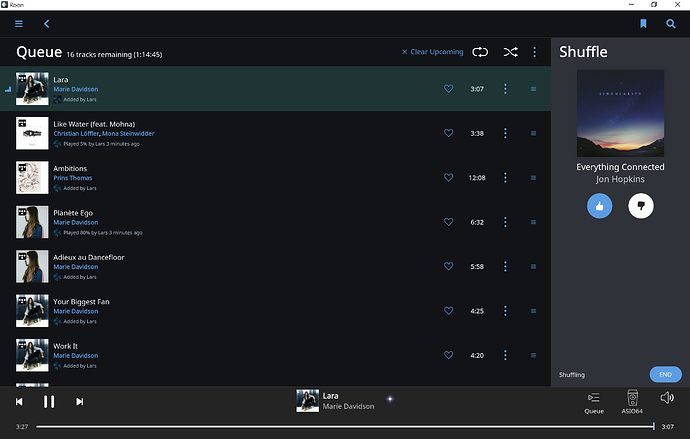Pause playback
Image resolution: width=690 pixels, height=439 pixels.
point(49,402)
